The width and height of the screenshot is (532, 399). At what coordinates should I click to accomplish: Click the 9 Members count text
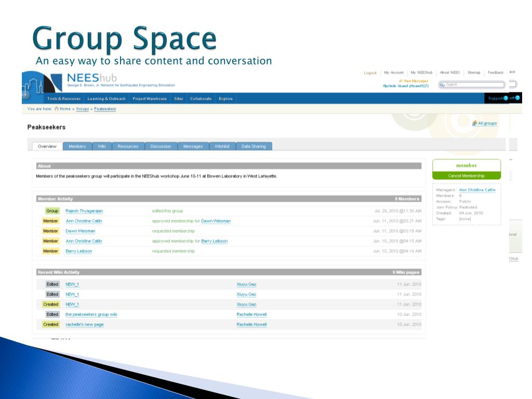[407, 199]
